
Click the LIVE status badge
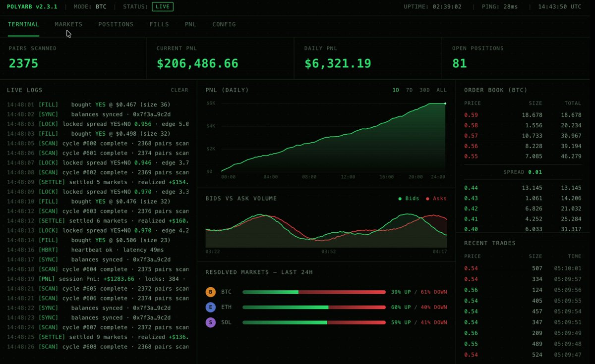(x=163, y=7)
